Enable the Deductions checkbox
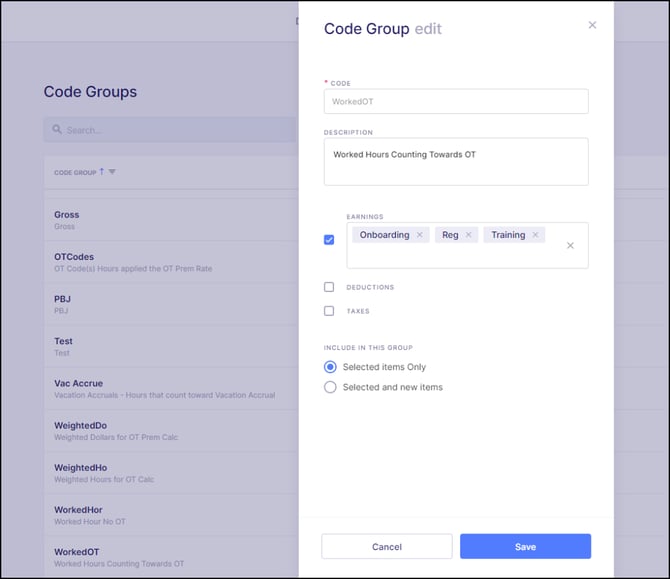This screenshot has height=579, width=670. (329, 287)
